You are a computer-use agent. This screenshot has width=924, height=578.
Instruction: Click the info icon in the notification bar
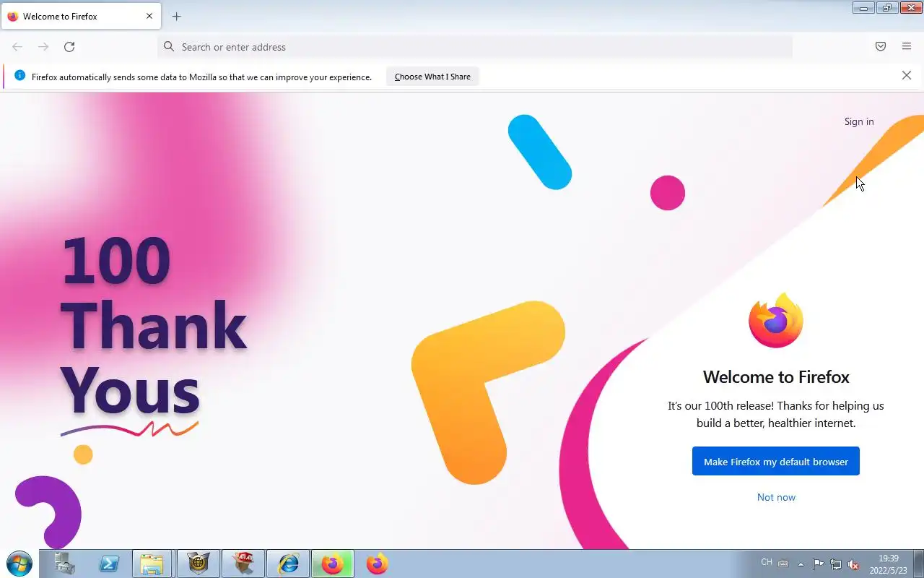coord(19,76)
